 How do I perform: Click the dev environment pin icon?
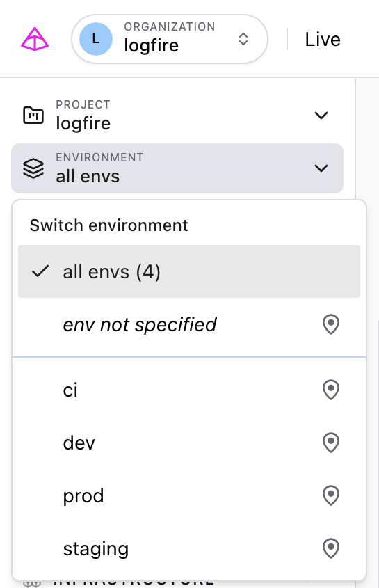click(x=331, y=443)
